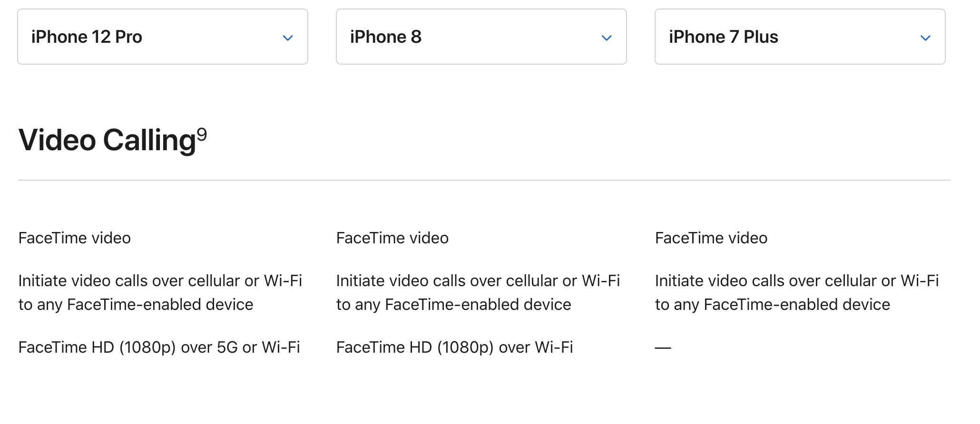Open footnote 9 next to Video Calling
Screen dimensions: 980x424
click(202, 135)
